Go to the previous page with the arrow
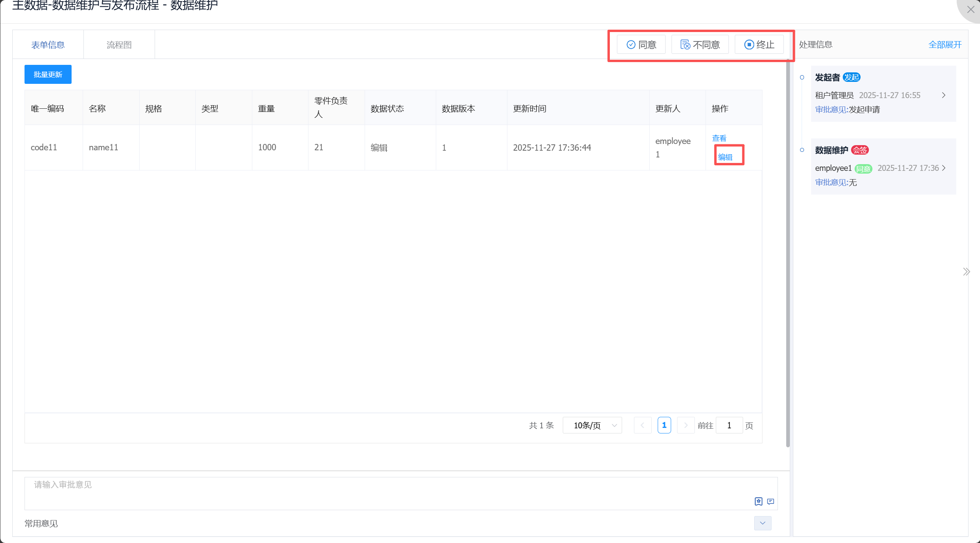The width and height of the screenshot is (980, 543). click(642, 425)
